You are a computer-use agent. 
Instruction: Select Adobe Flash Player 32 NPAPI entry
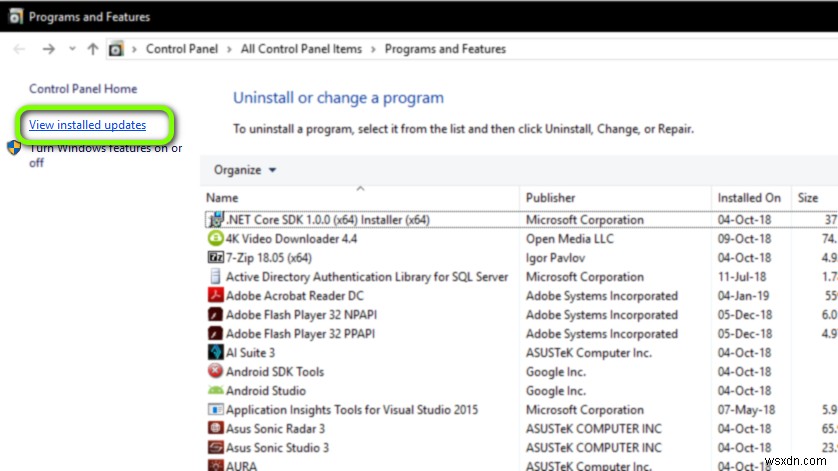coord(301,314)
